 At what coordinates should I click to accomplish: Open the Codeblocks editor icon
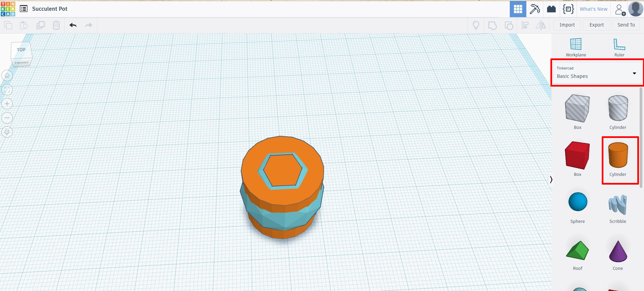(568, 9)
